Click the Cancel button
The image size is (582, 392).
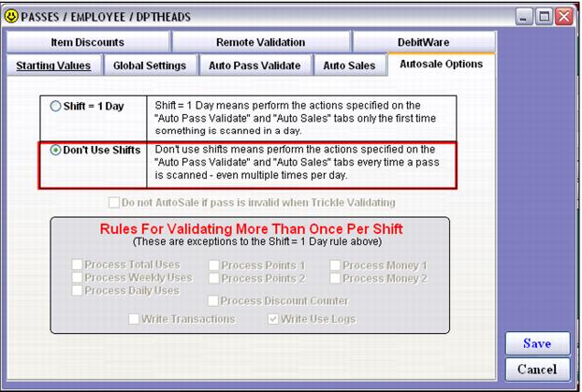point(537,370)
